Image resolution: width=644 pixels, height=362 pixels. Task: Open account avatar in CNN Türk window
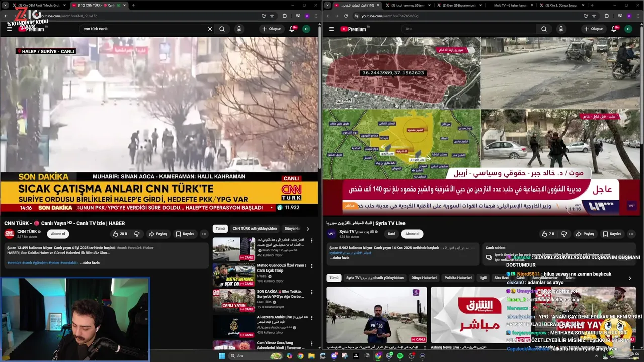(x=306, y=29)
